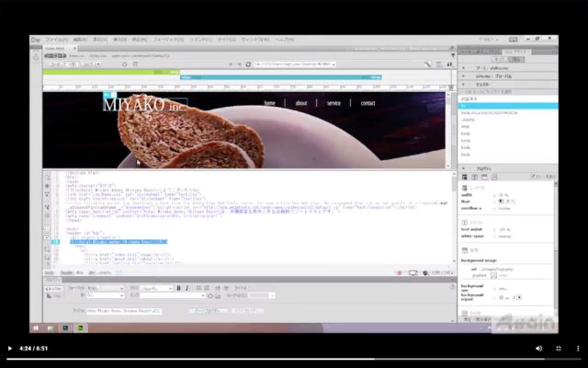Click the point-to-file link icon
The width and height of the screenshot is (588, 368).
tap(210, 296)
